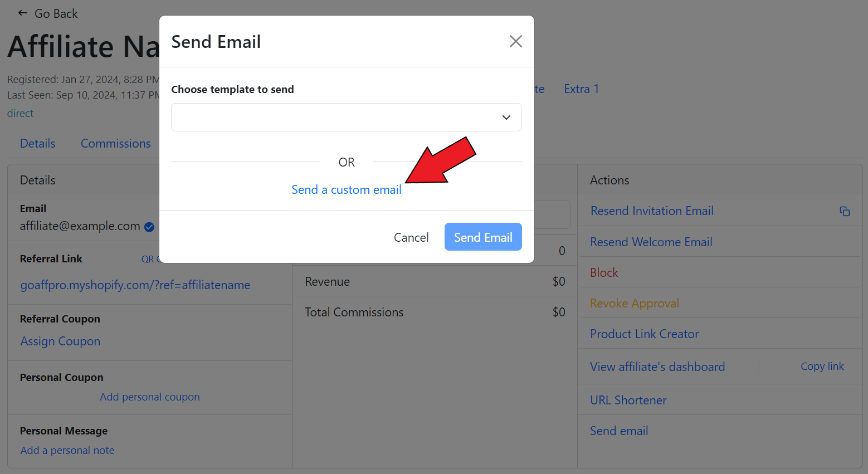The width and height of the screenshot is (868, 474).
Task: Click Assign Coupon under Referral Coupon
Action: pos(60,341)
